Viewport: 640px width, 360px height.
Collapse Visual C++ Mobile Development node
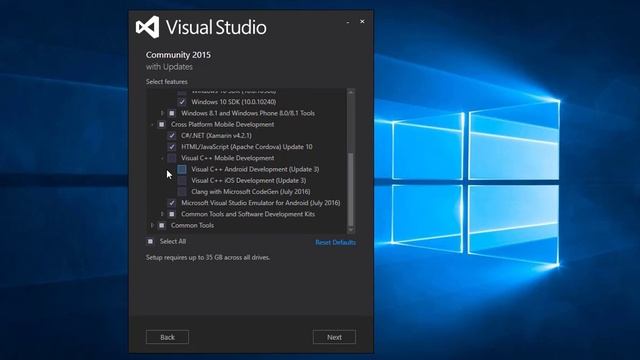[x=162, y=158]
